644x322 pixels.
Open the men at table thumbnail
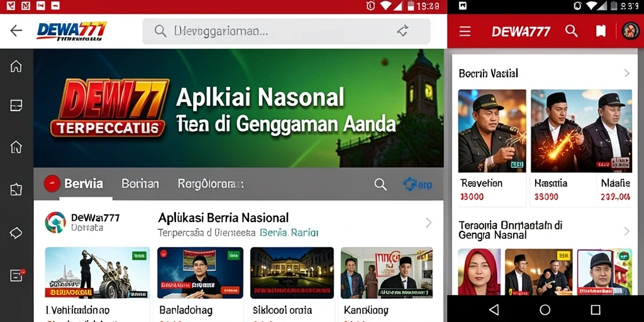[x=539, y=272]
